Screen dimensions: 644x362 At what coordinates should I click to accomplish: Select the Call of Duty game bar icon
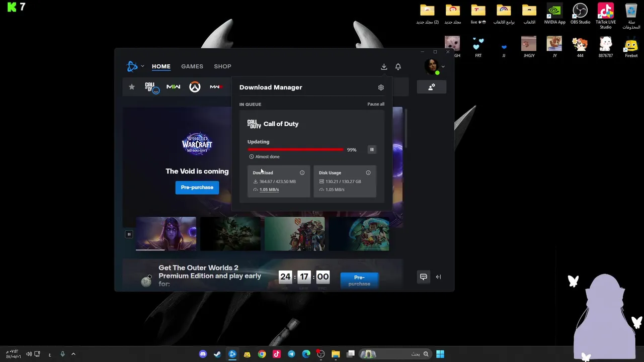tap(151, 87)
